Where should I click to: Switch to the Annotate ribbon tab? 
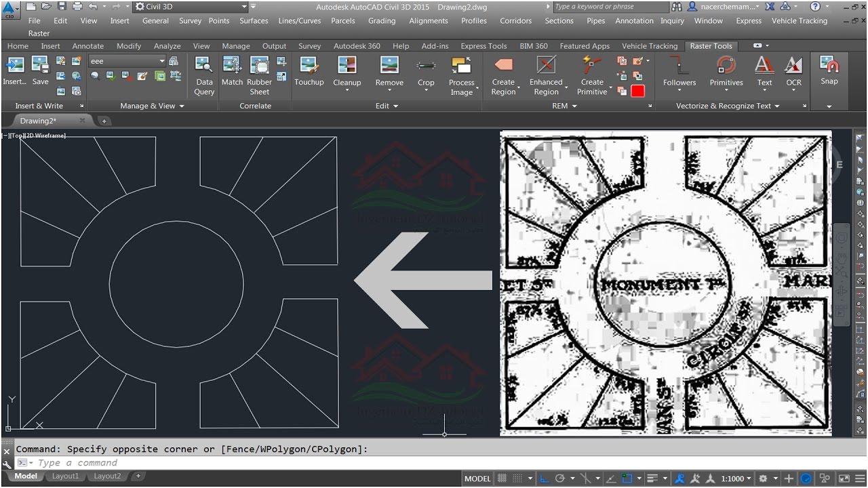87,45
